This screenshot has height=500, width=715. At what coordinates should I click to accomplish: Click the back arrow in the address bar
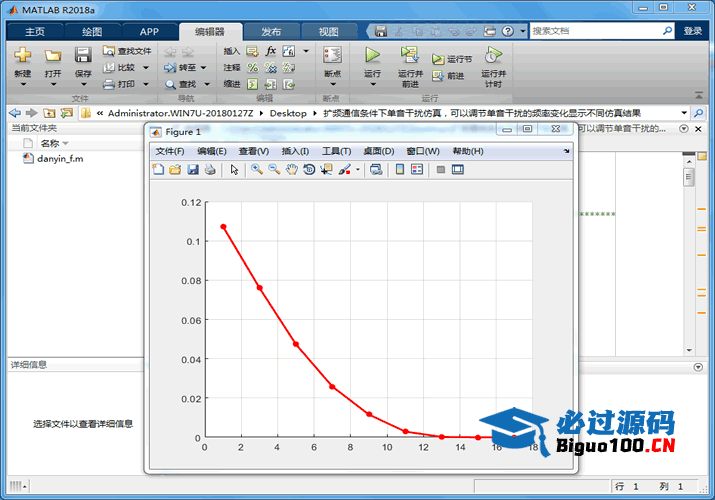pos(15,113)
